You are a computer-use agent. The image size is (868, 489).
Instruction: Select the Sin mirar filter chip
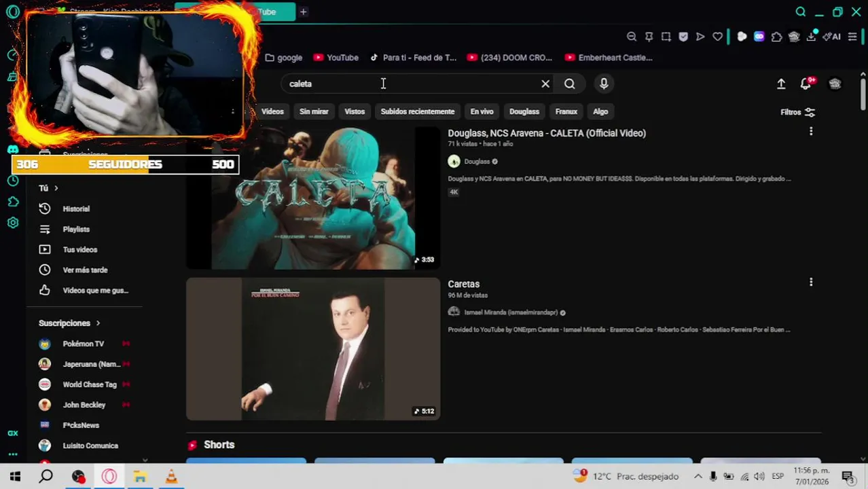tap(314, 111)
